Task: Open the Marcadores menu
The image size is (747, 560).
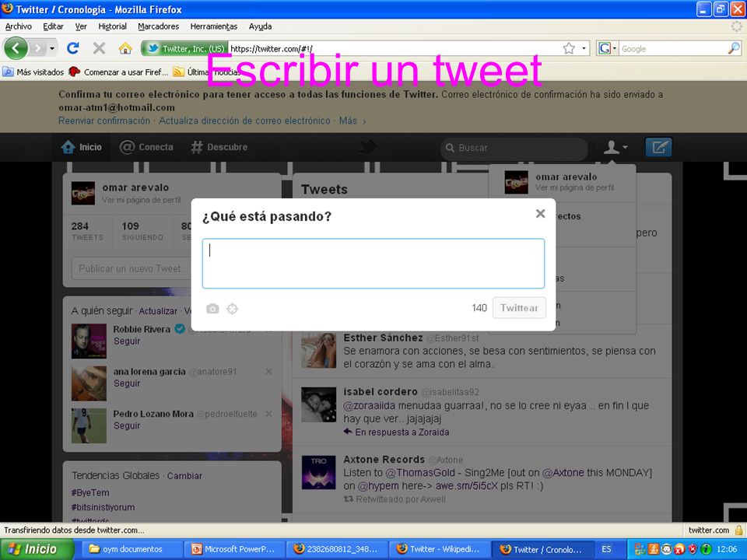Action: click(x=159, y=26)
